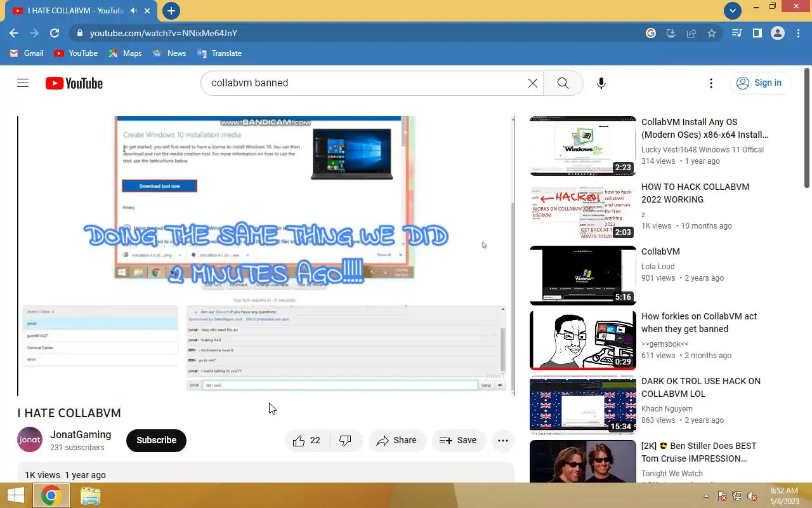Show hidden system tray icons
Viewport: 812px width, 508px height.
pyautogui.click(x=706, y=496)
